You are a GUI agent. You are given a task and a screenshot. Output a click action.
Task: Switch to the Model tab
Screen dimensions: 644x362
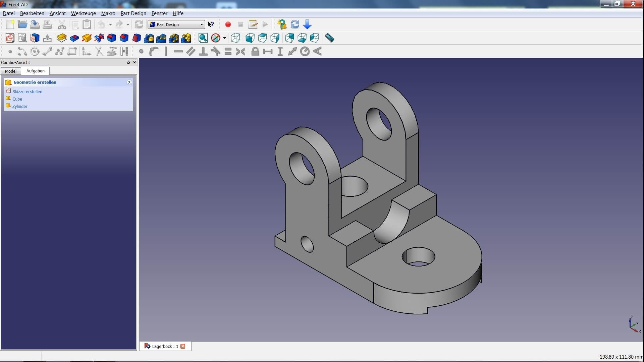[11, 71]
